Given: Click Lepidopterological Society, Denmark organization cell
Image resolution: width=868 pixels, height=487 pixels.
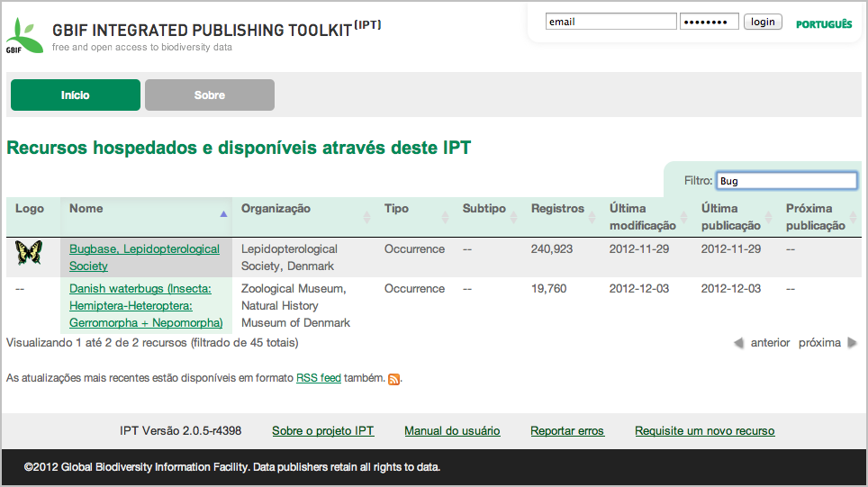Looking at the screenshot, I should pos(289,257).
